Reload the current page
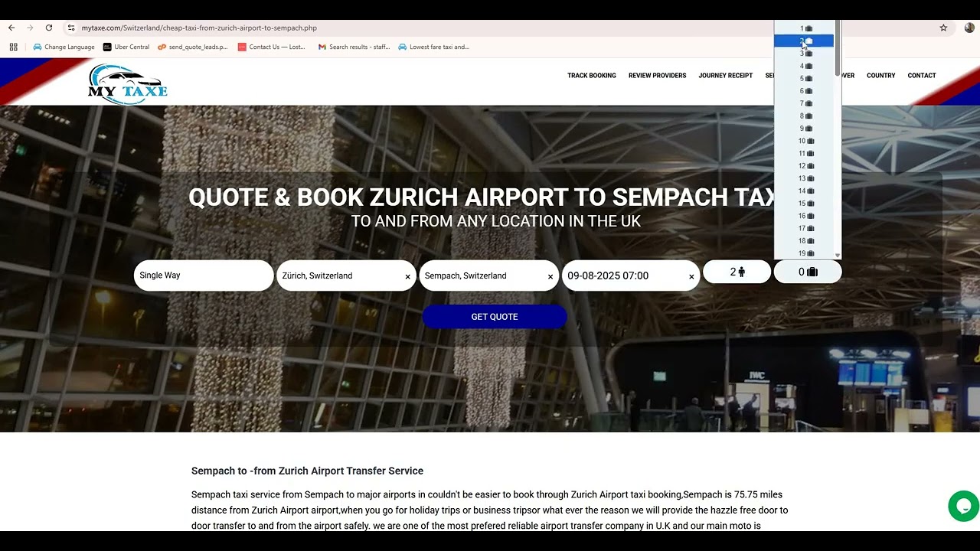 click(49, 28)
